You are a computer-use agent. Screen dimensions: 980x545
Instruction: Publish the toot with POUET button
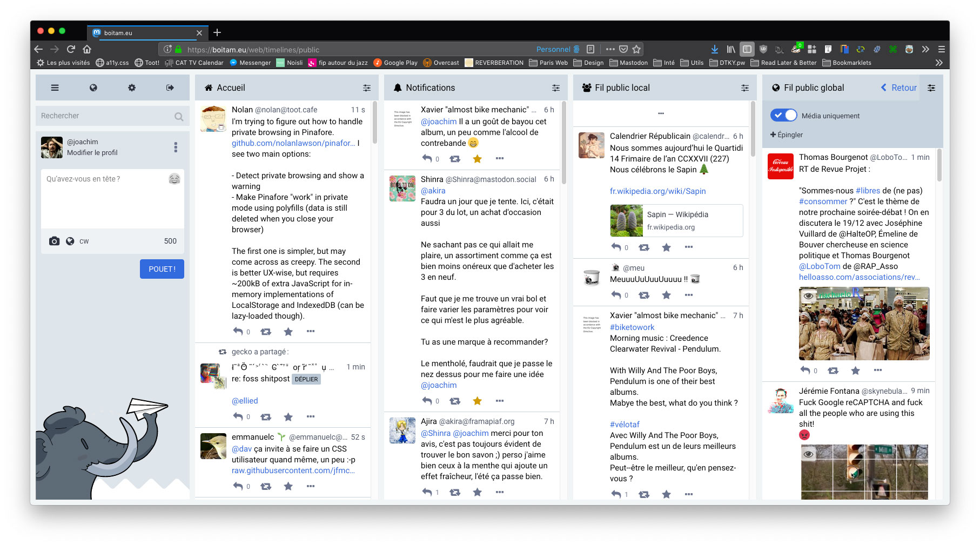(162, 268)
